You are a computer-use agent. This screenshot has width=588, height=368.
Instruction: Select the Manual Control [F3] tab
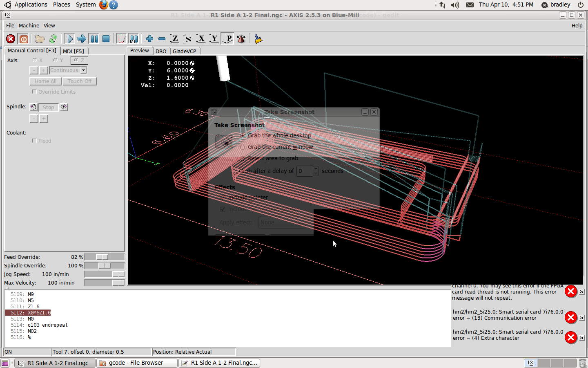click(x=32, y=51)
